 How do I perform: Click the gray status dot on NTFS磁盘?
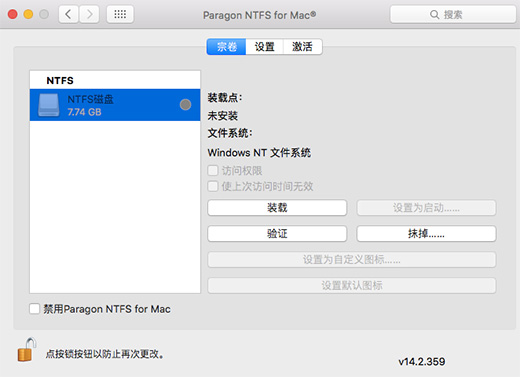point(185,105)
